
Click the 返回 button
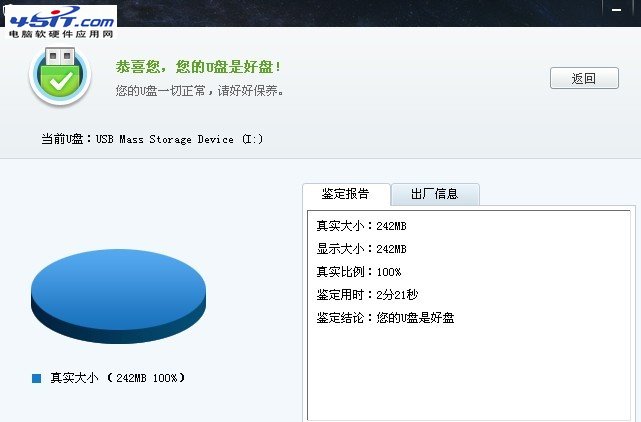tap(584, 78)
